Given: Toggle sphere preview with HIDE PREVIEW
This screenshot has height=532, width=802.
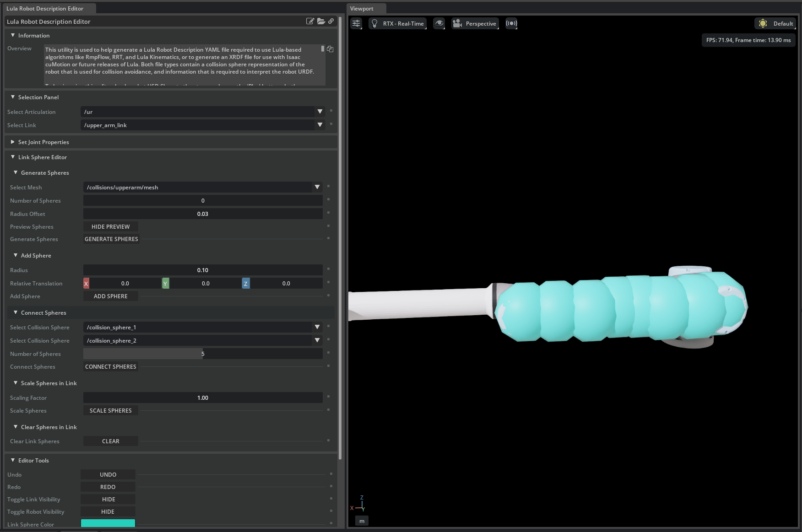Looking at the screenshot, I should [111, 227].
